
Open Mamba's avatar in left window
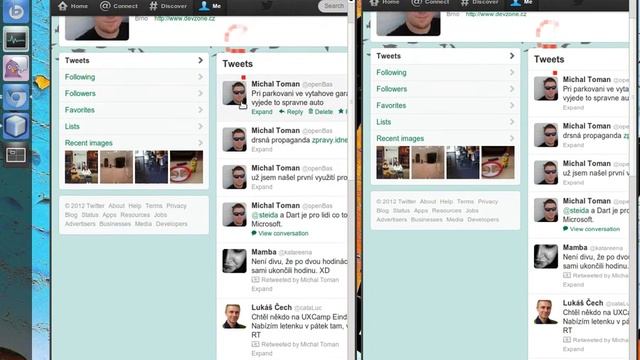tap(234, 261)
